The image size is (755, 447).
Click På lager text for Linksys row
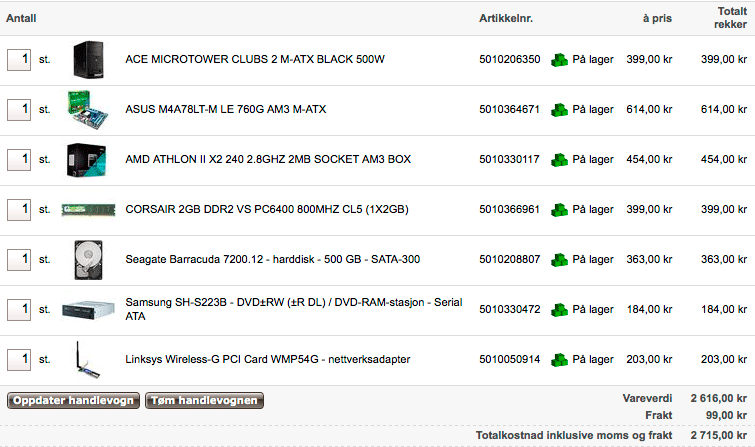tap(593, 360)
